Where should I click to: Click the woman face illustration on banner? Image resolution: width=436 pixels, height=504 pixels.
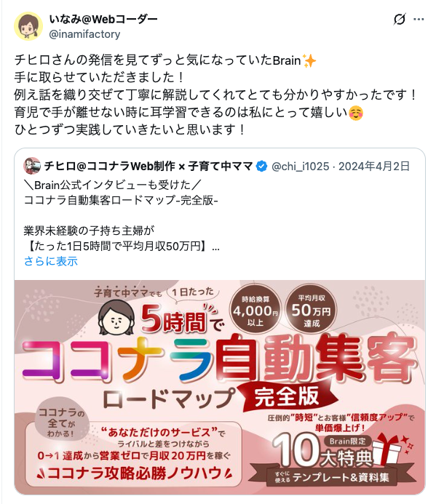tap(116, 318)
